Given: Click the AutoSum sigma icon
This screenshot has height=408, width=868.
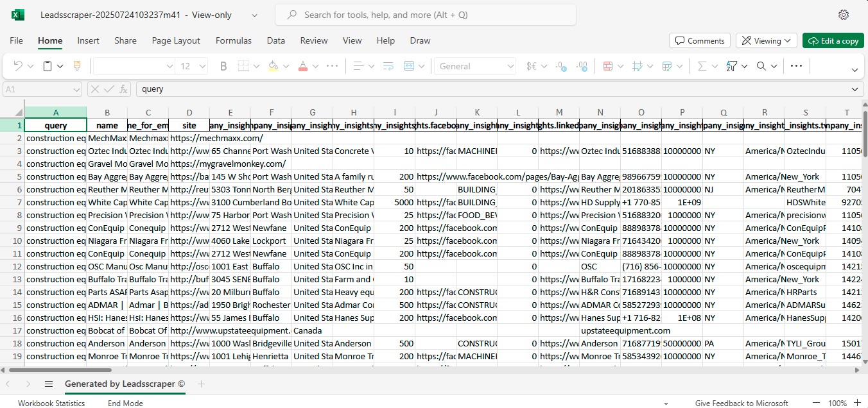Looking at the screenshot, I should (702, 66).
